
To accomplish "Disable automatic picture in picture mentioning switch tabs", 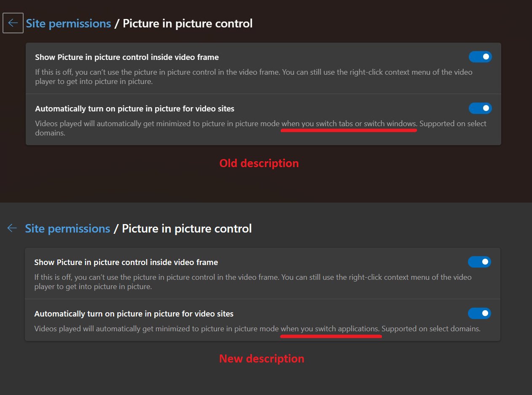I will pyautogui.click(x=480, y=108).
